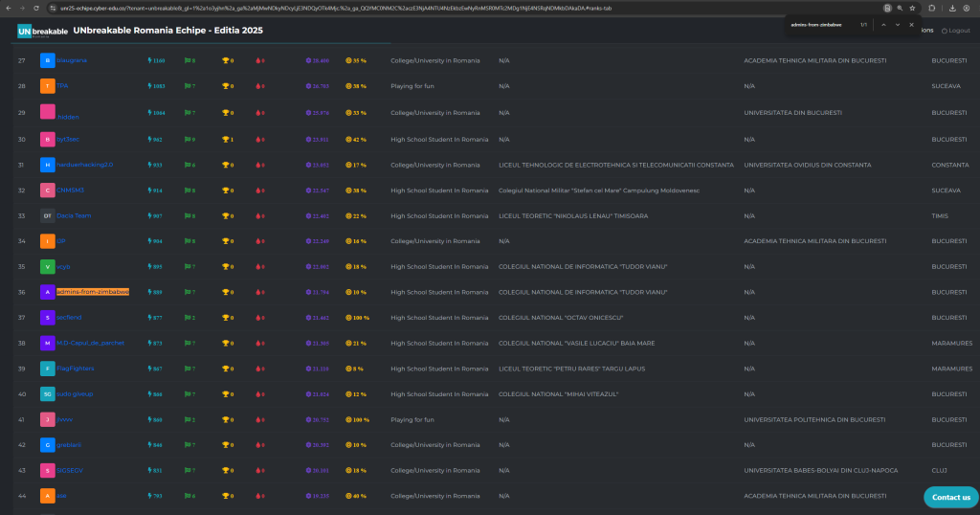The image size is (980, 515).
Task: Reload the page using browser refresh button
Action: coord(36,8)
